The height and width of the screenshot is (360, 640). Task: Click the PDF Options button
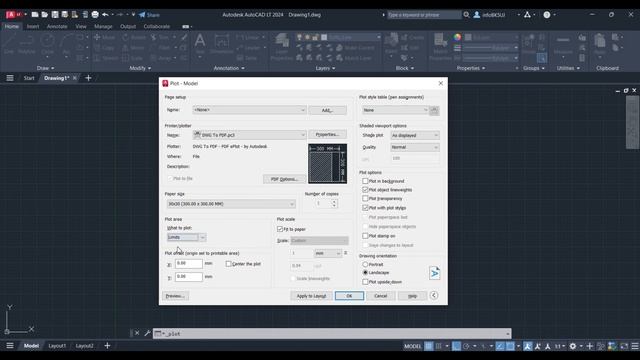click(284, 179)
